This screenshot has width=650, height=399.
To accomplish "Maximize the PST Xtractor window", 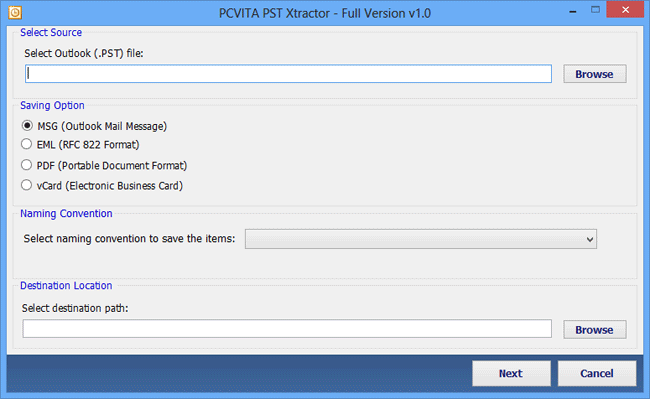I will [595, 10].
